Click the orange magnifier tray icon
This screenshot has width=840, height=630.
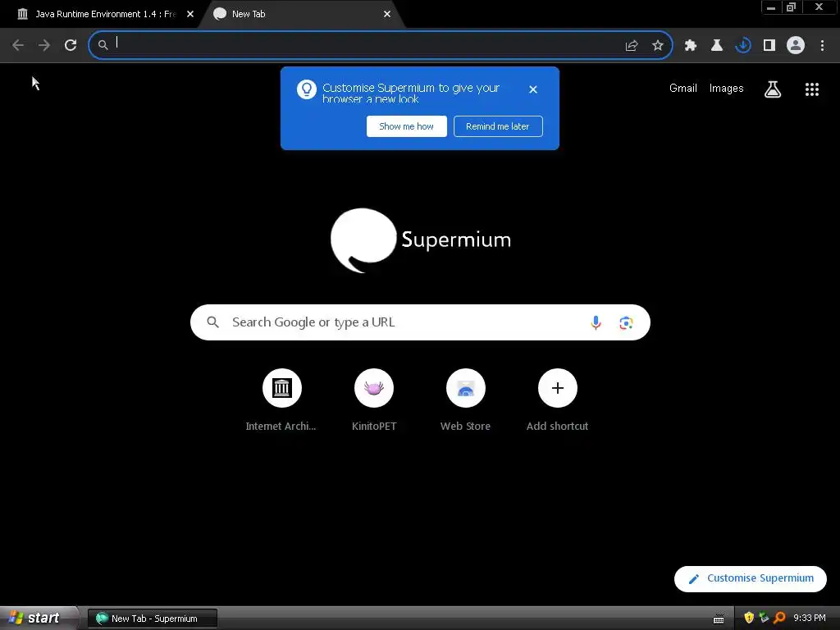pyautogui.click(x=779, y=619)
